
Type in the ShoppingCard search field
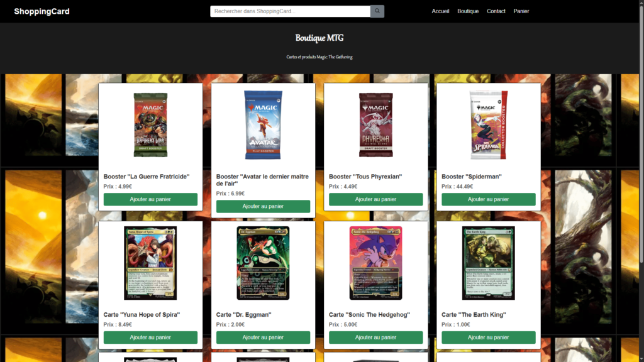[290, 11]
